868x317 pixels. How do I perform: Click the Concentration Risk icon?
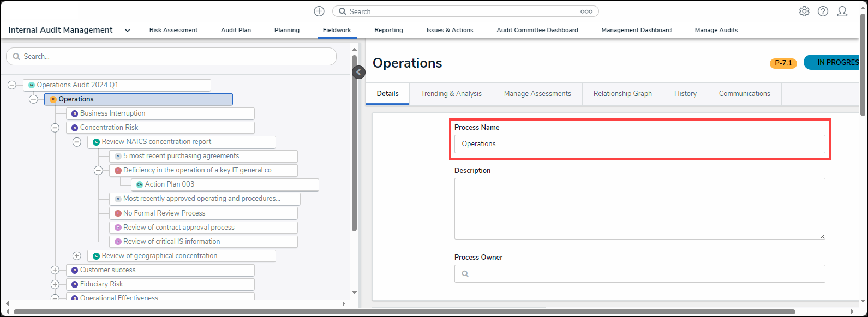(x=75, y=128)
